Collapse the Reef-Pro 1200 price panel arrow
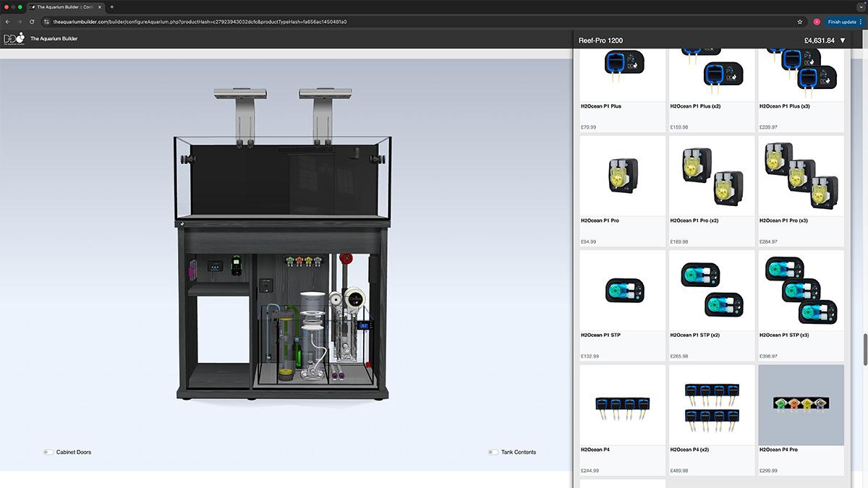868x488 pixels. 843,40
